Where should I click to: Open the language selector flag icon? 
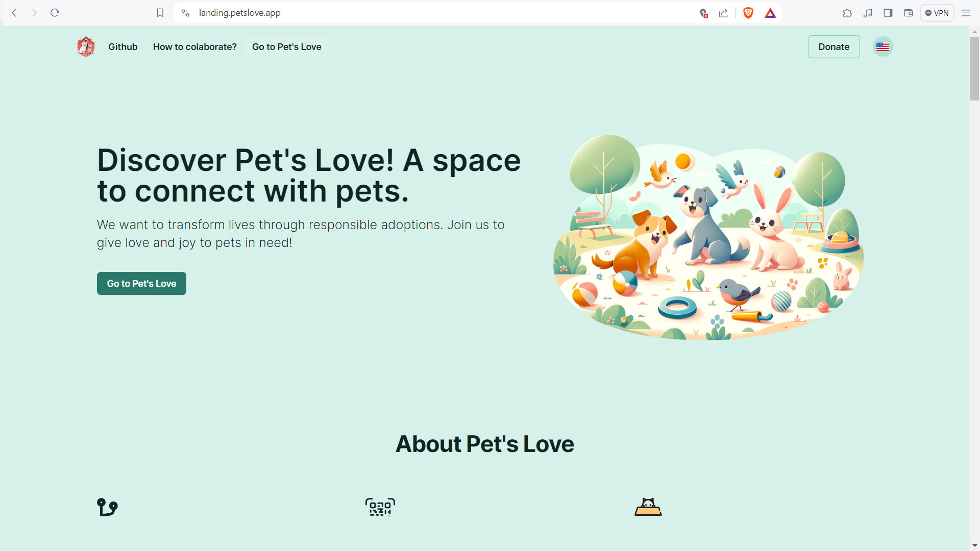[x=883, y=46]
